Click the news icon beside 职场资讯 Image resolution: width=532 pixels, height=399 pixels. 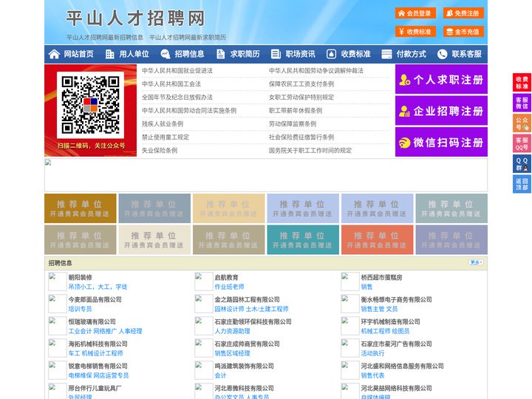tap(276, 54)
